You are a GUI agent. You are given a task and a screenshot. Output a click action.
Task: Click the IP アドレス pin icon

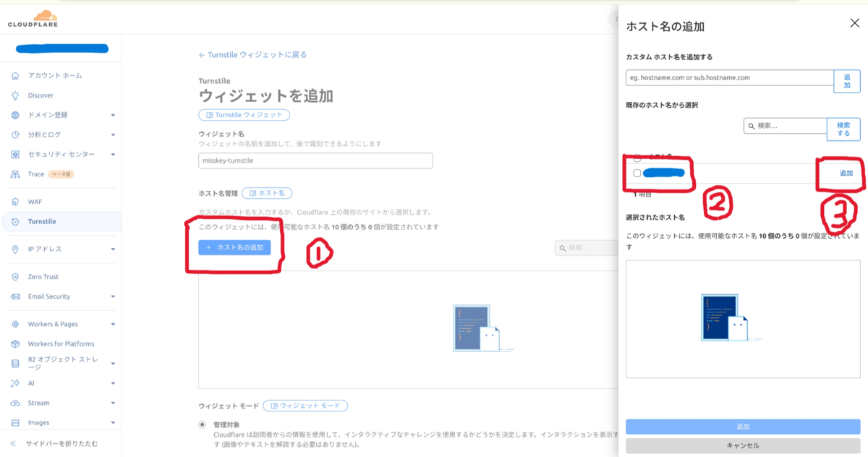pos(15,249)
